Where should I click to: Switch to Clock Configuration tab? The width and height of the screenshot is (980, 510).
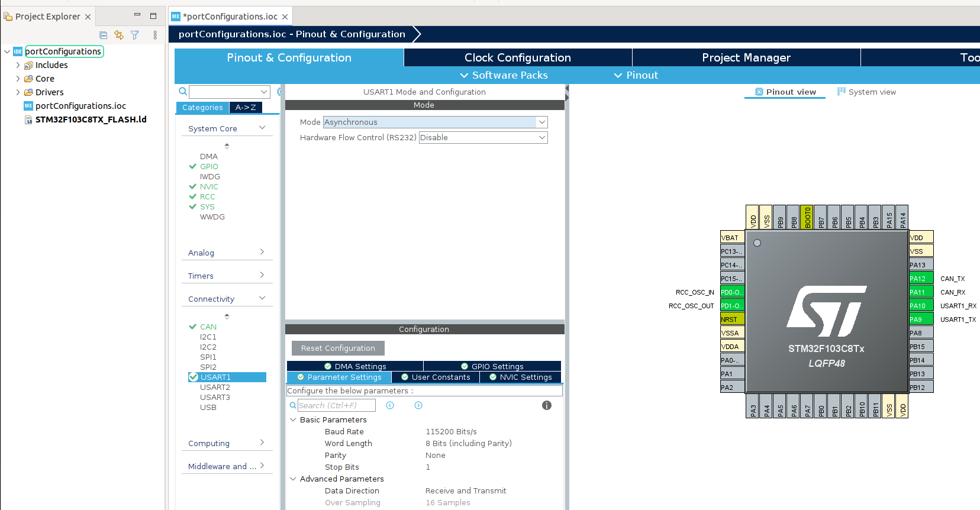coord(518,57)
